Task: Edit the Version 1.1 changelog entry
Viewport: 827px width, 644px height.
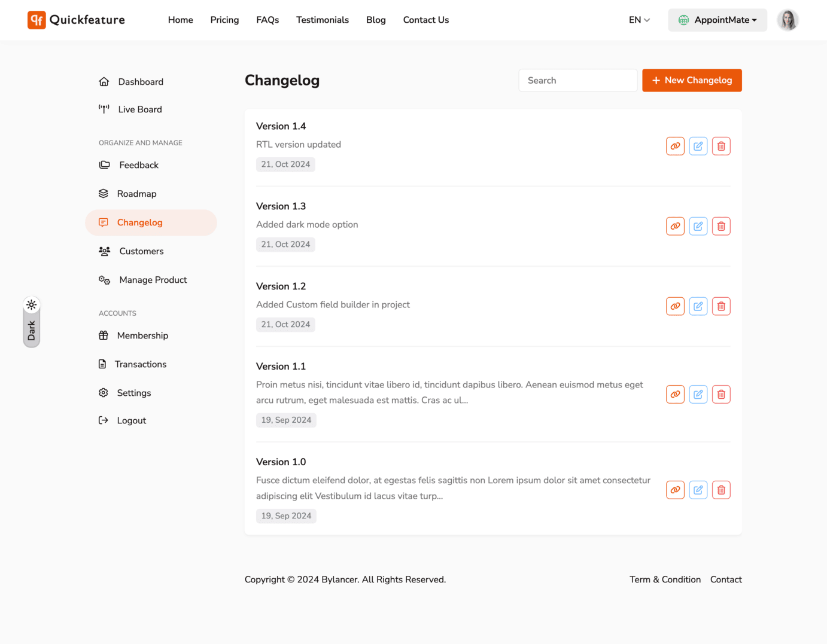Action: pos(698,394)
